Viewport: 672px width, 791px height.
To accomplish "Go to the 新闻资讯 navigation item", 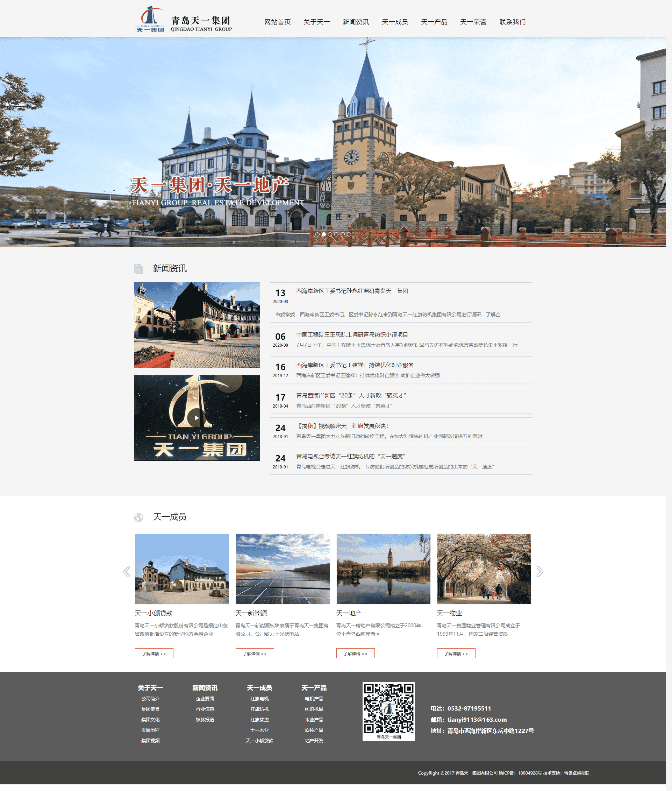I will point(356,22).
